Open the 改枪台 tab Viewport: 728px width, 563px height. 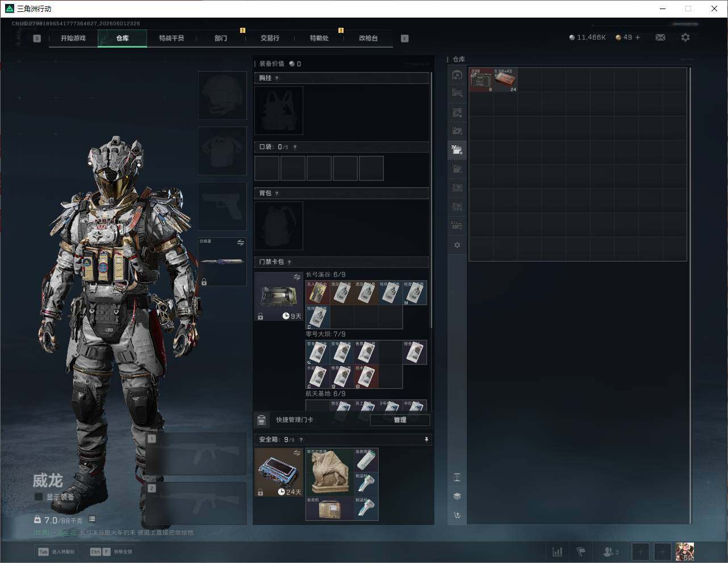tap(368, 38)
